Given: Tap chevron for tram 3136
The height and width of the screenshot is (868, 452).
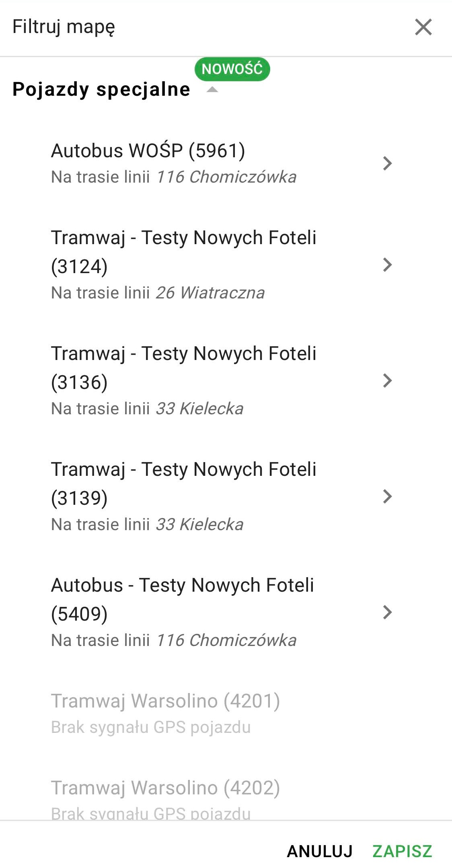Looking at the screenshot, I should [387, 381].
